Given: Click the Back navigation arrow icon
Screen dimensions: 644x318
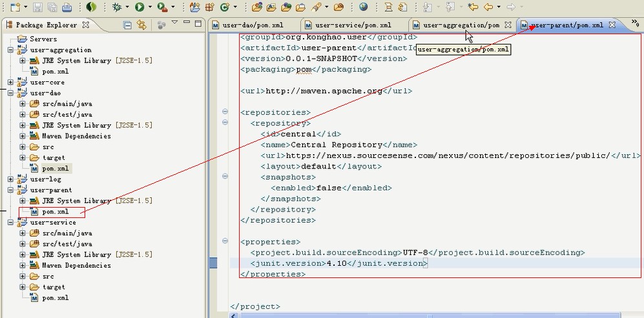Looking at the screenshot, I should (488, 7).
